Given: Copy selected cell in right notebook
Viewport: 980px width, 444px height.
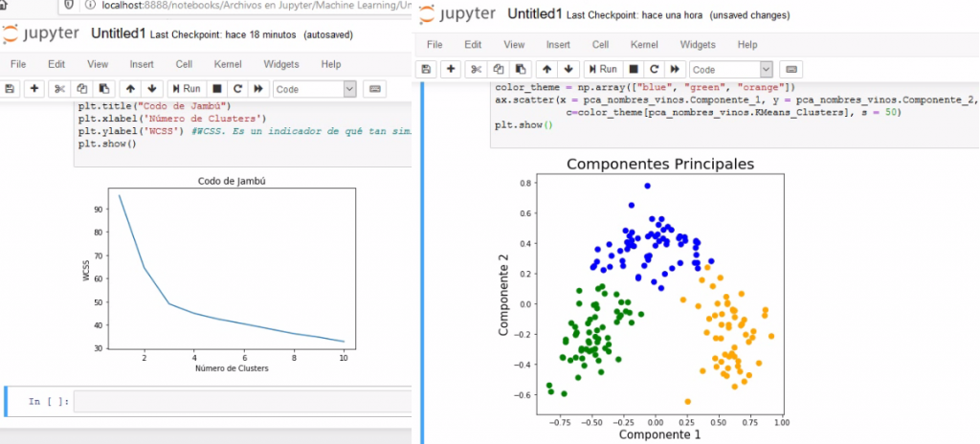Looking at the screenshot, I should (x=498, y=70).
